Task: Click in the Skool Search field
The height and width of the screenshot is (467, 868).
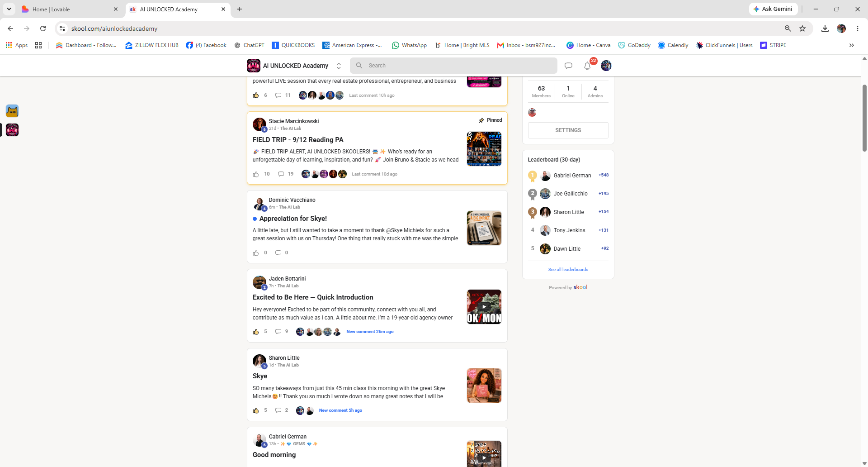Action: (453, 66)
